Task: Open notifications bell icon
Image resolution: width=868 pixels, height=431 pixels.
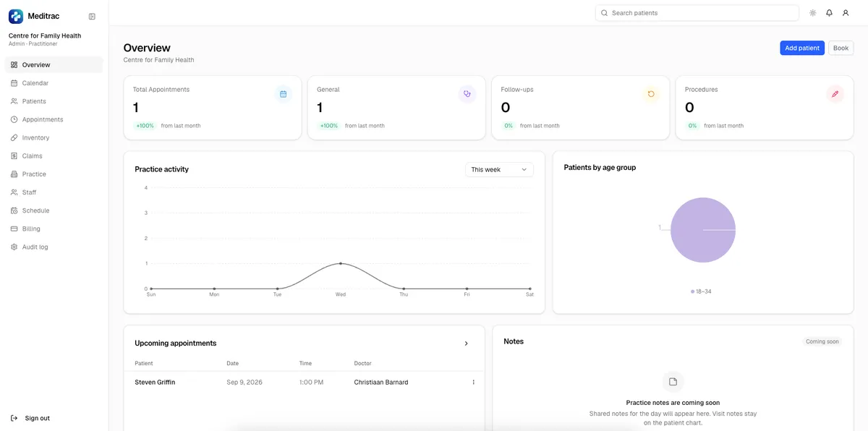Action: (829, 13)
